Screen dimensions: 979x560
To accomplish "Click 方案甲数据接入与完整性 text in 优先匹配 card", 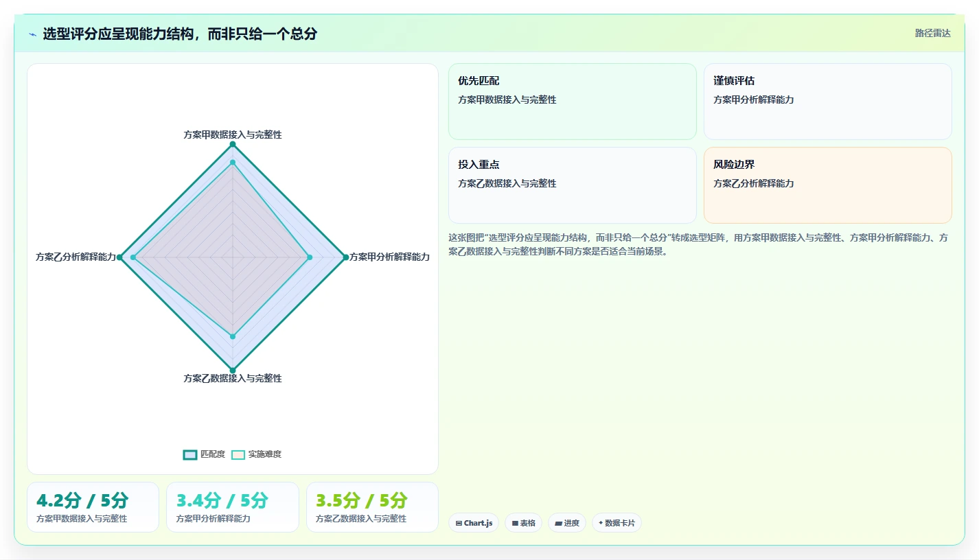I will [507, 100].
